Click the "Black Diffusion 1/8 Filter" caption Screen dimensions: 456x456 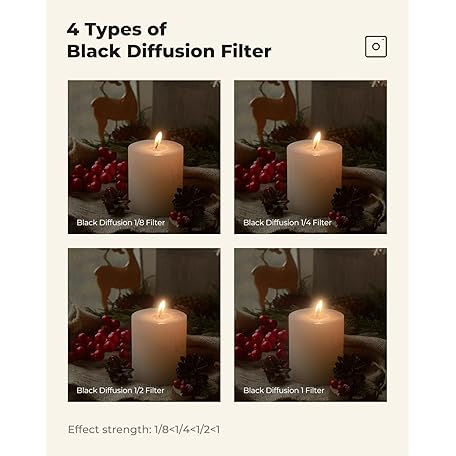click(x=121, y=223)
